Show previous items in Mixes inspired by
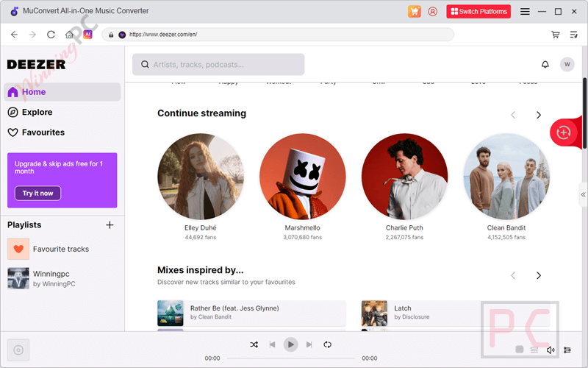This screenshot has width=588, height=368. (x=513, y=275)
